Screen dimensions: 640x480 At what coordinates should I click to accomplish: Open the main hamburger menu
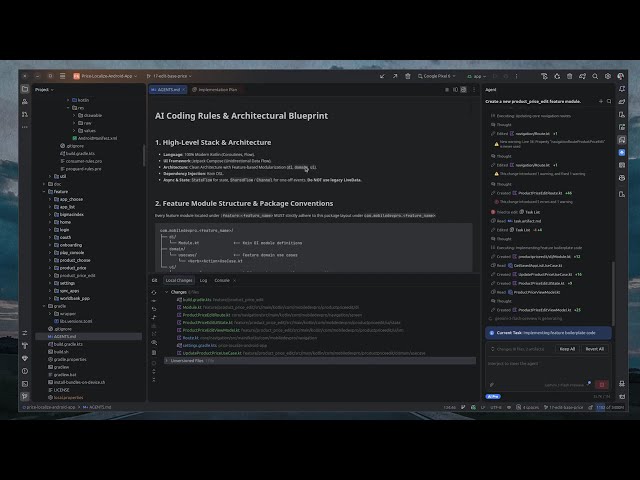click(x=62, y=76)
